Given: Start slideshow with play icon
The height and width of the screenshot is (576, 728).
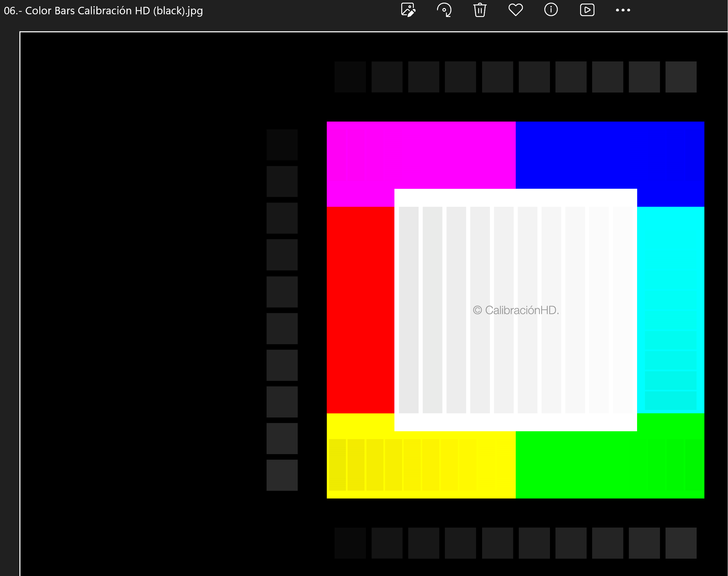Looking at the screenshot, I should 587,10.
